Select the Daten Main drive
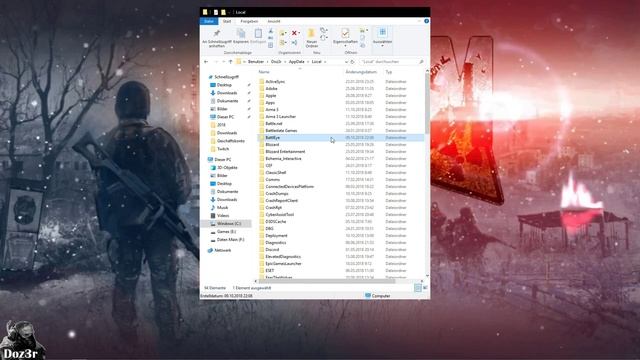Viewport: 640px width, 360px height. coord(230,240)
